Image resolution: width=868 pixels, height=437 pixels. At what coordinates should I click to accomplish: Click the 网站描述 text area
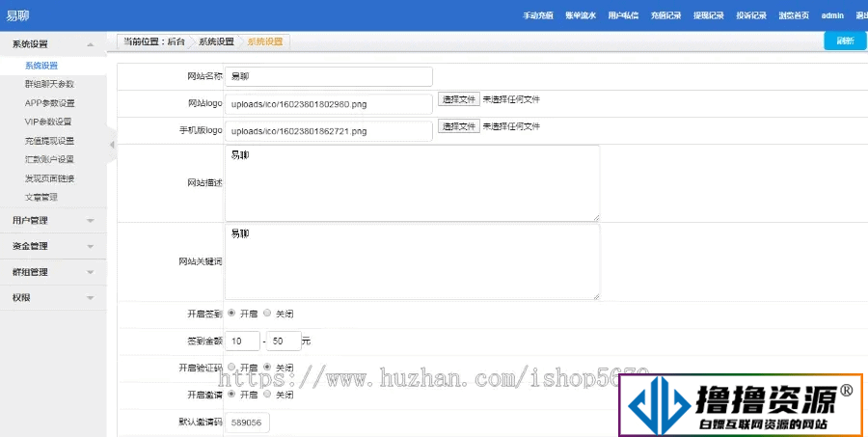(413, 183)
